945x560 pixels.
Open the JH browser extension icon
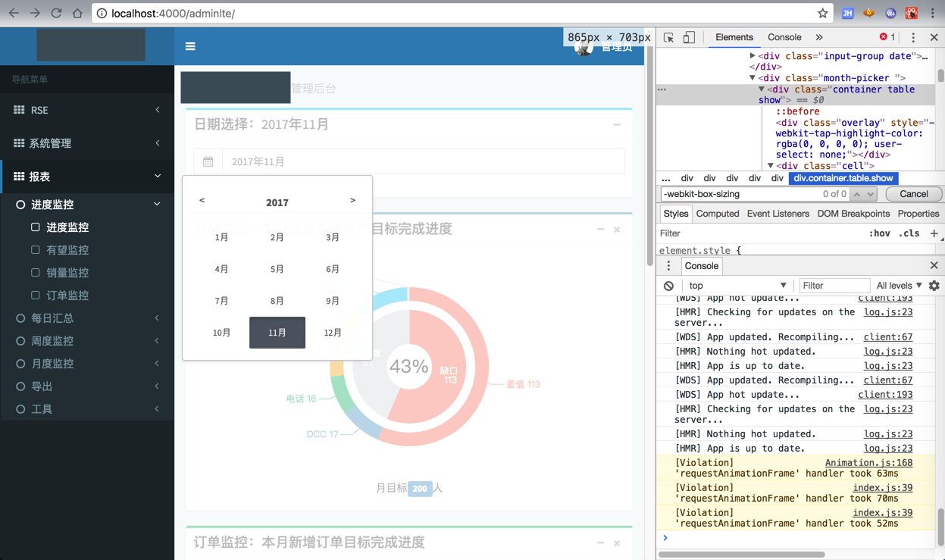[848, 13]
